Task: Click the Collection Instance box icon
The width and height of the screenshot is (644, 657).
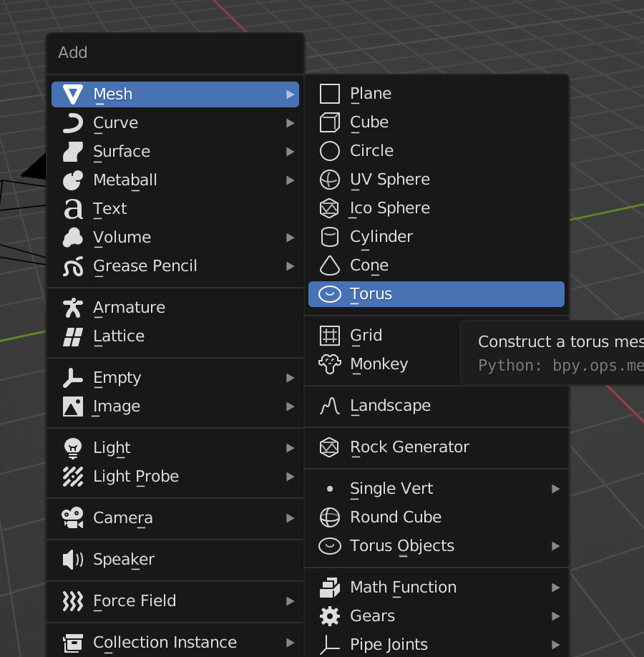Action: click(x=73, y=643)
